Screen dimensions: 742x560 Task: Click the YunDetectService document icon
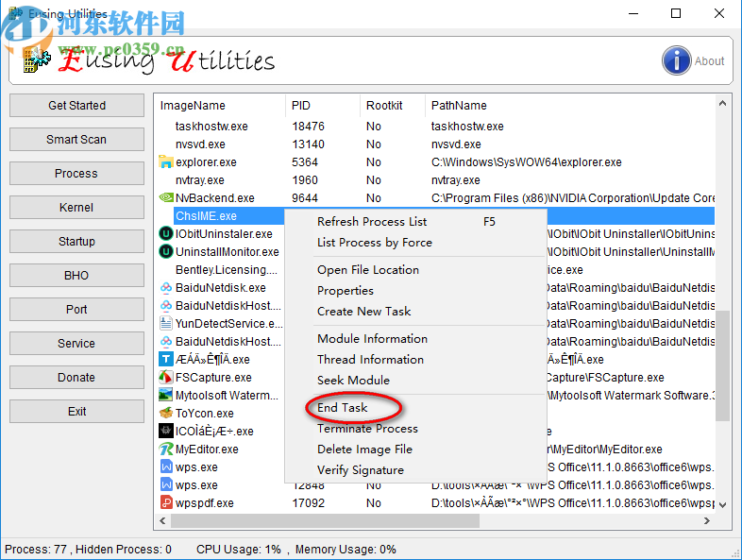click(x=165, y=323)
